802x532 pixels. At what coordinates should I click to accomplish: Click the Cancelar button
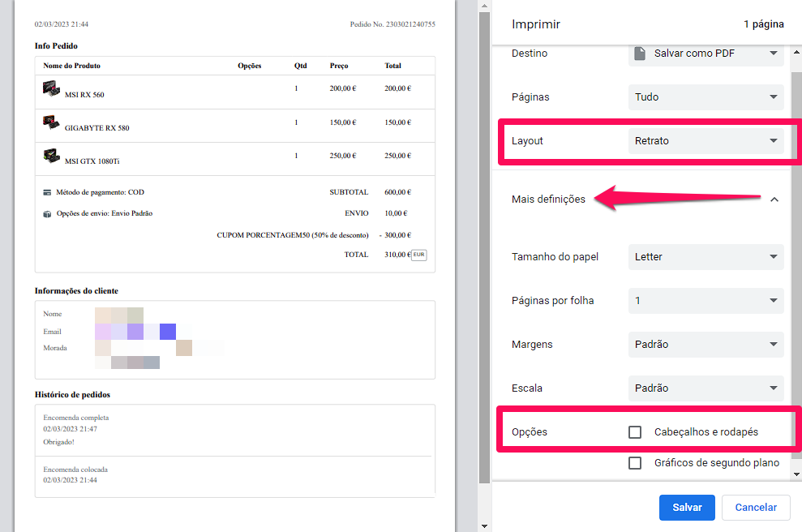pos(756,508)
